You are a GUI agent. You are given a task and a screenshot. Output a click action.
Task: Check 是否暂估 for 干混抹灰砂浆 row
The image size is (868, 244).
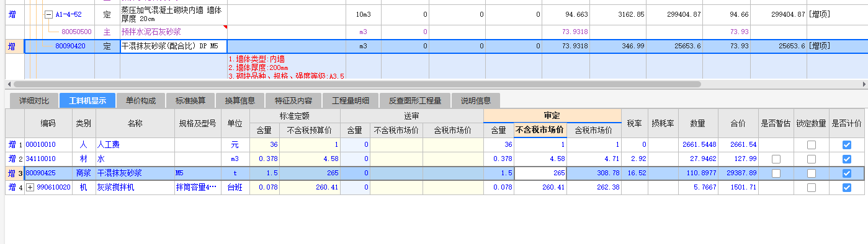coord(776,173)
